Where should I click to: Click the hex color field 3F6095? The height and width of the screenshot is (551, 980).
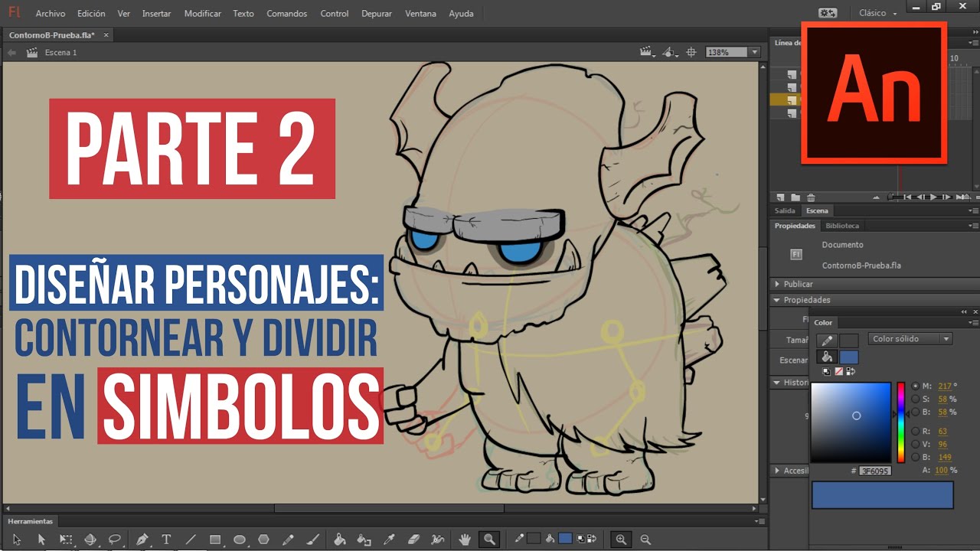point(874,471)
